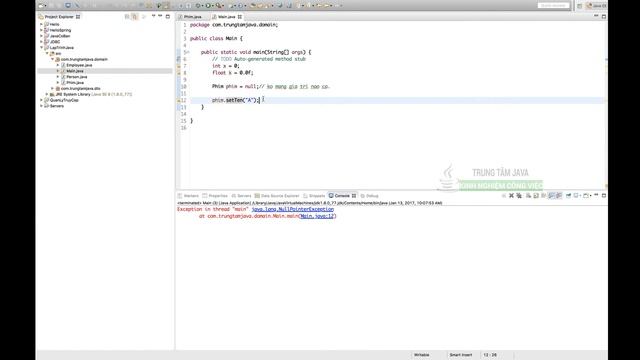This screenshot has height=360, width=640.
Task: Click Remove All Terminated Launches icon
Action: click(x=519, y=196)
